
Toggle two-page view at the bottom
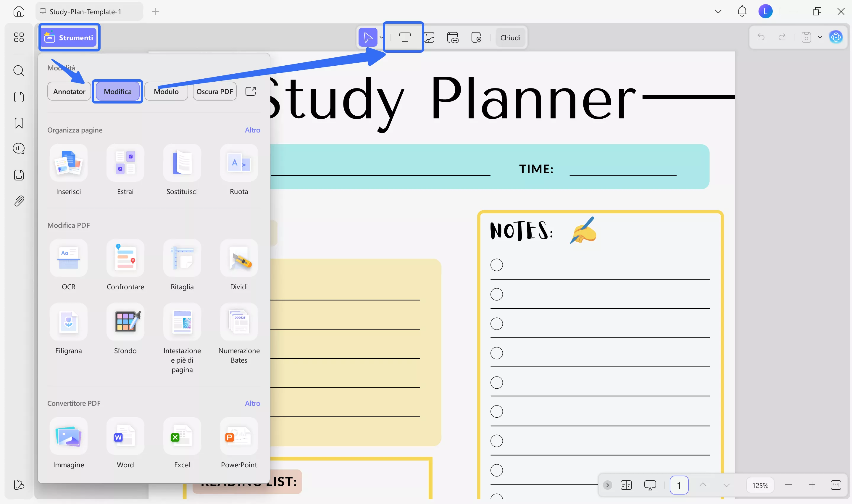[626, 485]
